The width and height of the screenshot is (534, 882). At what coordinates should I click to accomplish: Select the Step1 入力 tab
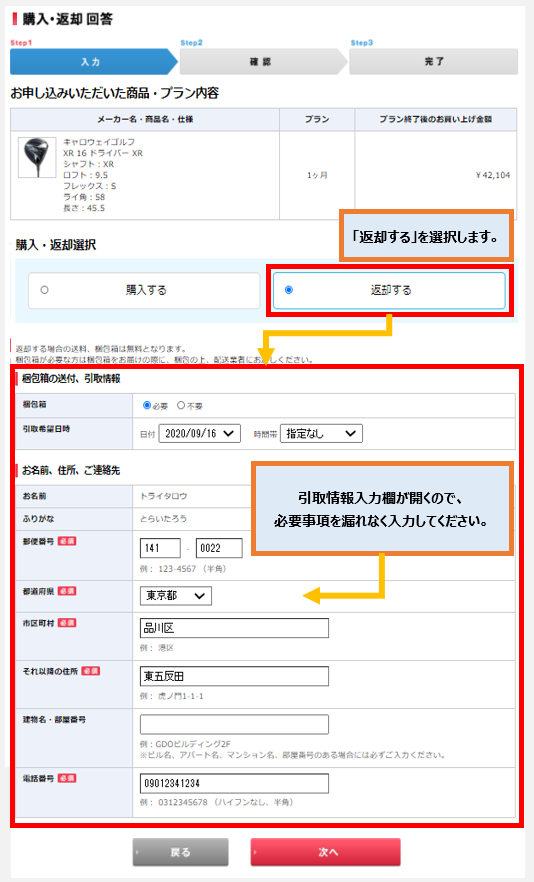click(x=93, y=62)
